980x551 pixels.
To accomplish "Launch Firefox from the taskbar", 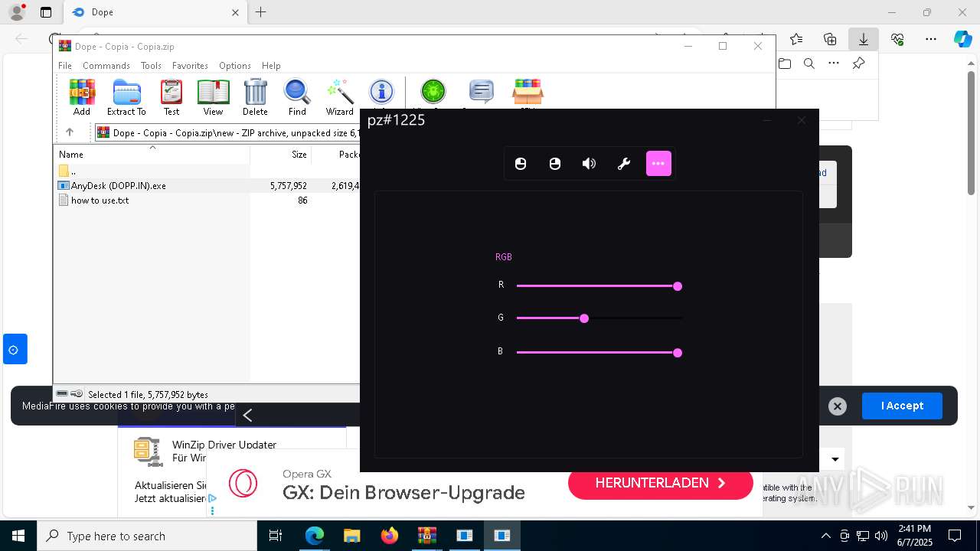I will [390, 536].
